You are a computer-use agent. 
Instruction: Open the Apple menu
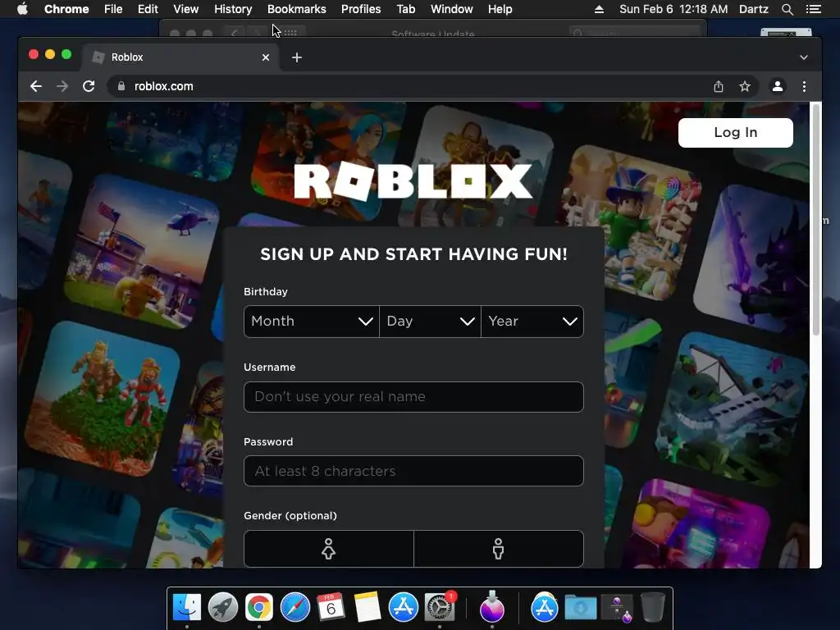(22, 9)
